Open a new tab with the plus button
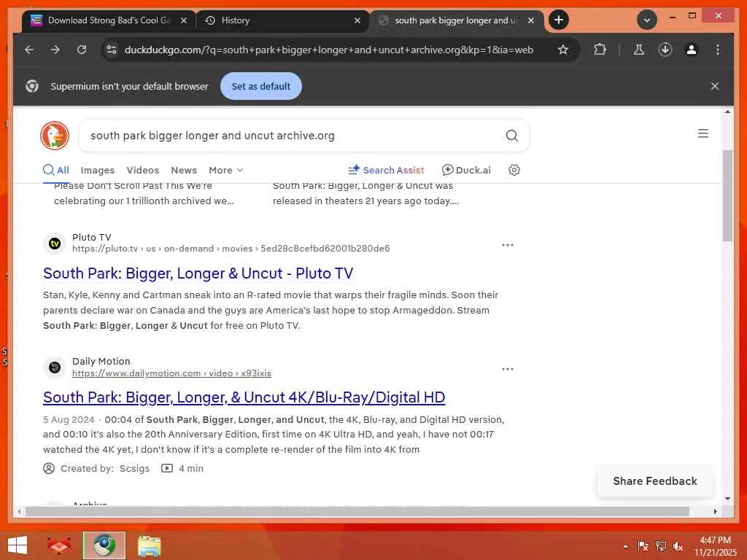The width and height of the screenshot is (747, 560). click(x=558, y=20)
